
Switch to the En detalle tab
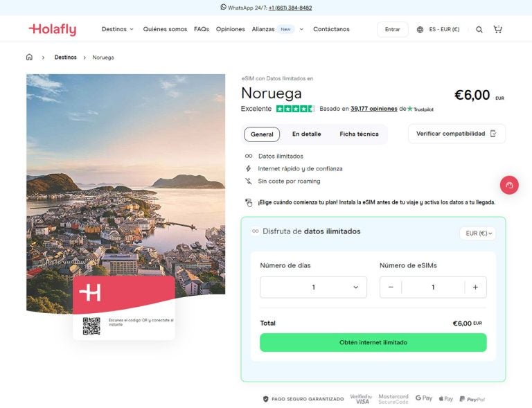[x=306, y=134]
